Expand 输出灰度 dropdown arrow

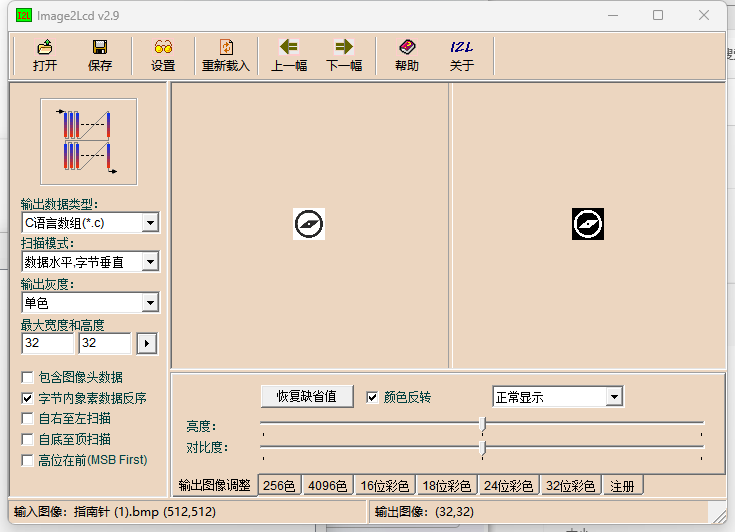pos(150,303)
